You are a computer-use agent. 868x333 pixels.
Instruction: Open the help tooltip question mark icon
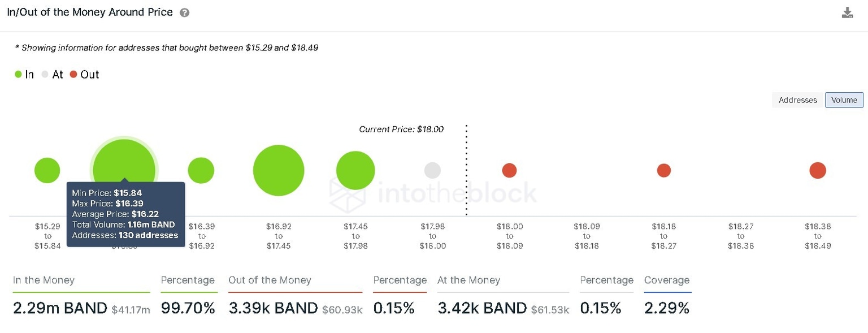pos(185,11)
